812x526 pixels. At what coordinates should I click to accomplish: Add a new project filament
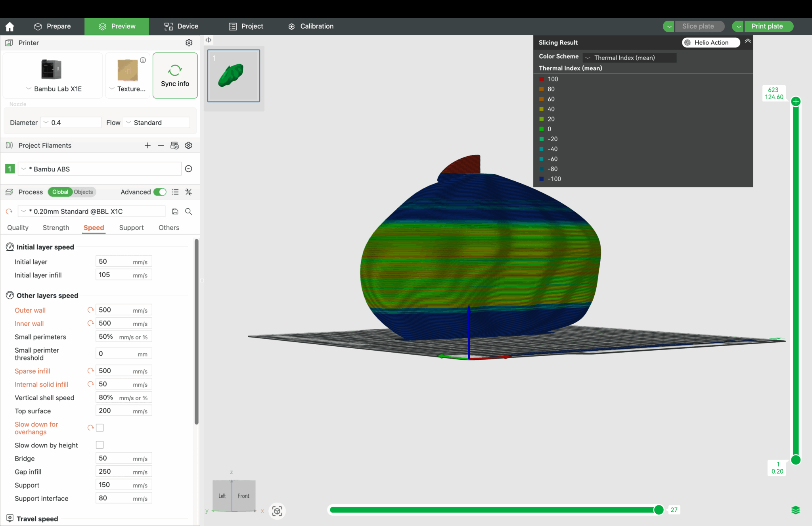147,145
